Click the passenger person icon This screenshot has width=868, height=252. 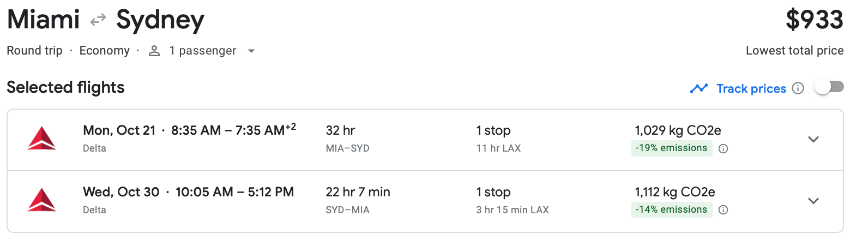[154, 51]
